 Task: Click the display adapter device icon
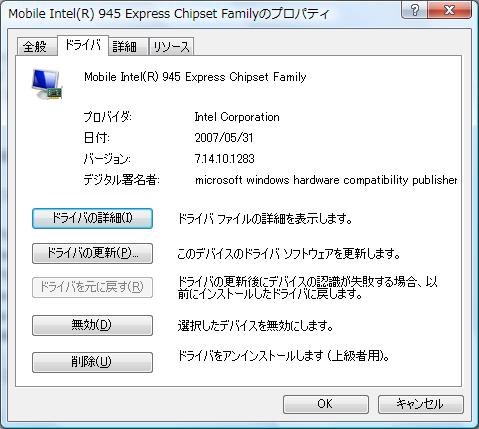click(47, 84)
